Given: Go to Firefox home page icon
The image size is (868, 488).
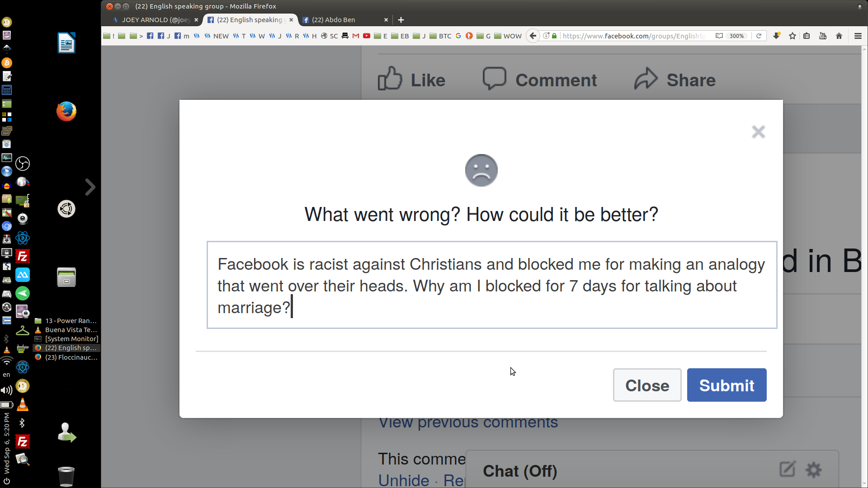Looking at the screenshot, I should coord(839,36).
